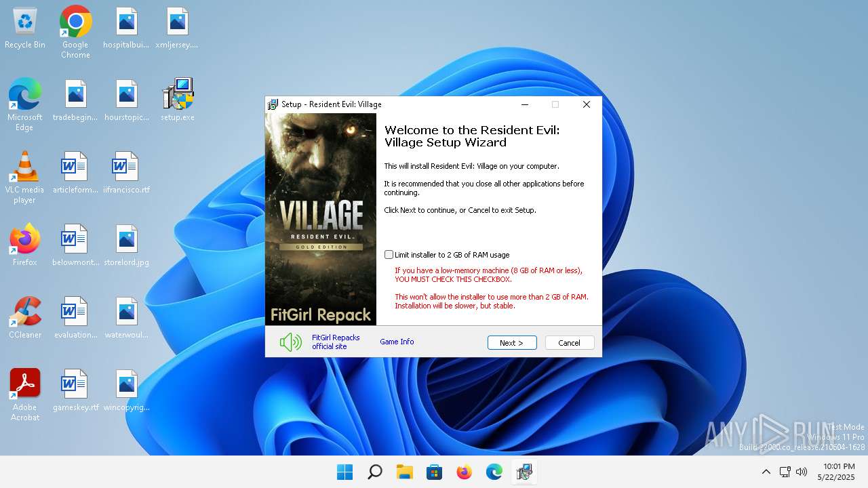Viewport: 868px width, 488px height.
Task: Select the evaluation... Word document
Action: click(75, 319)
